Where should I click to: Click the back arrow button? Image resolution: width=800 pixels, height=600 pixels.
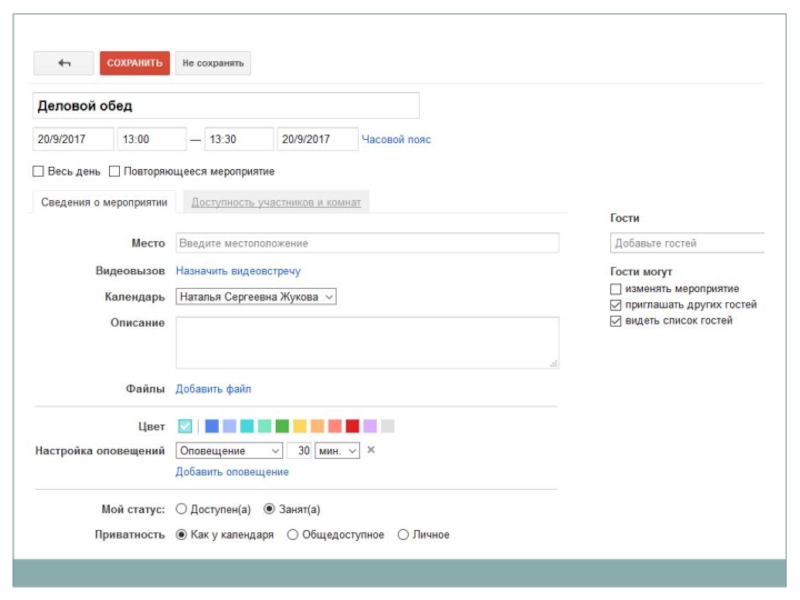tap(64, 63)
